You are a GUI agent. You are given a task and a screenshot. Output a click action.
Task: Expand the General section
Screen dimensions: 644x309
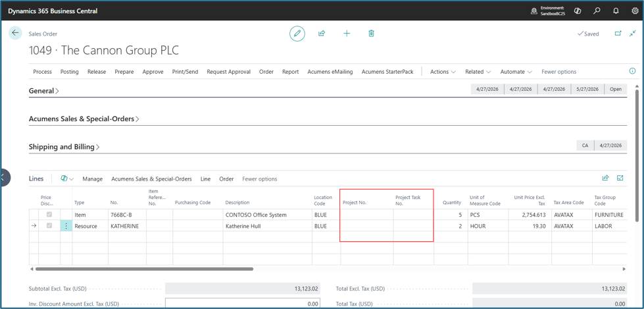coord(43,91)
